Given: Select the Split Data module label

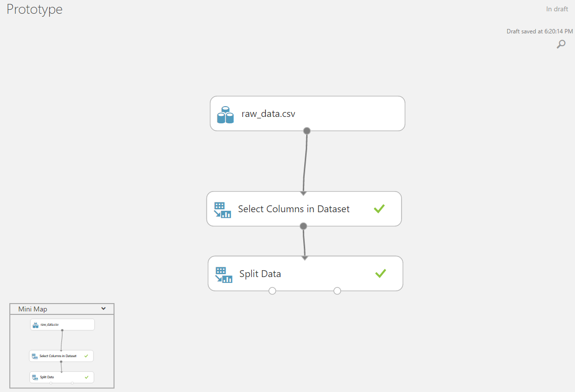Looking at the screenshot, I should pos(260,274).
